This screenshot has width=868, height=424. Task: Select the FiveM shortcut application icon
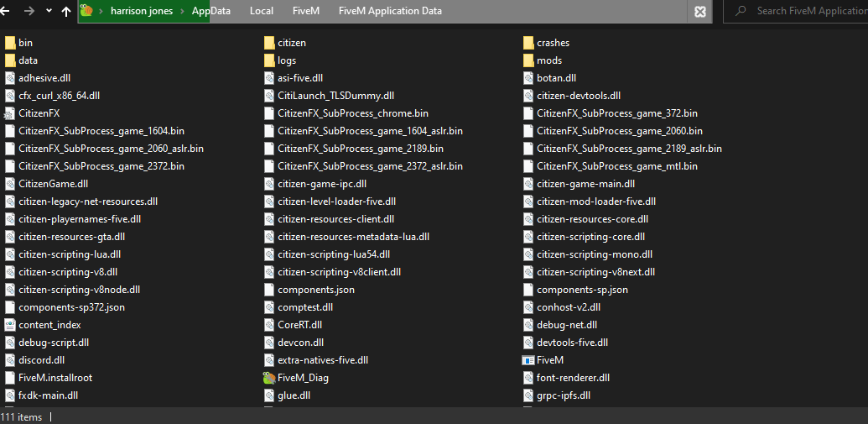point(528,360)
